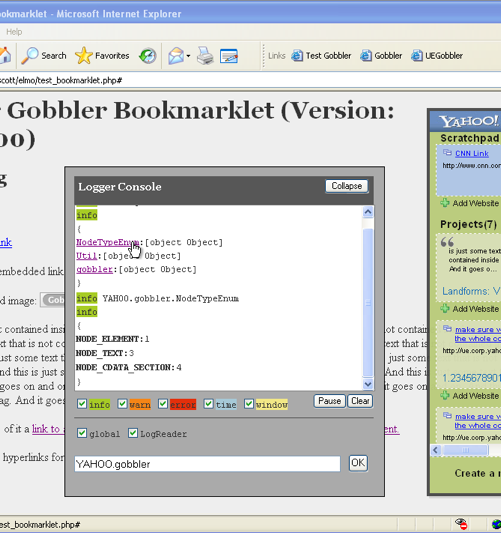Clear the logger console
The height and width of the screenshot is (533, 501).
pos(360,401)
